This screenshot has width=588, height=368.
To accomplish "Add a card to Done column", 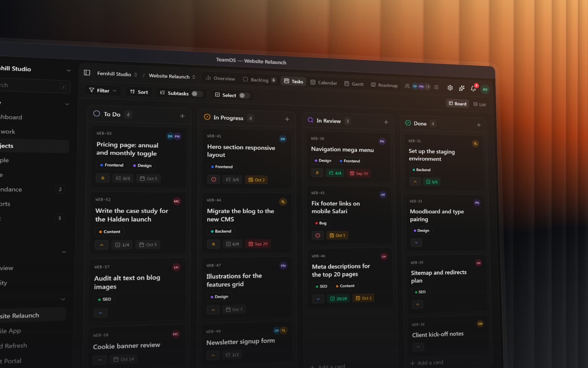I will coord(479,125).
